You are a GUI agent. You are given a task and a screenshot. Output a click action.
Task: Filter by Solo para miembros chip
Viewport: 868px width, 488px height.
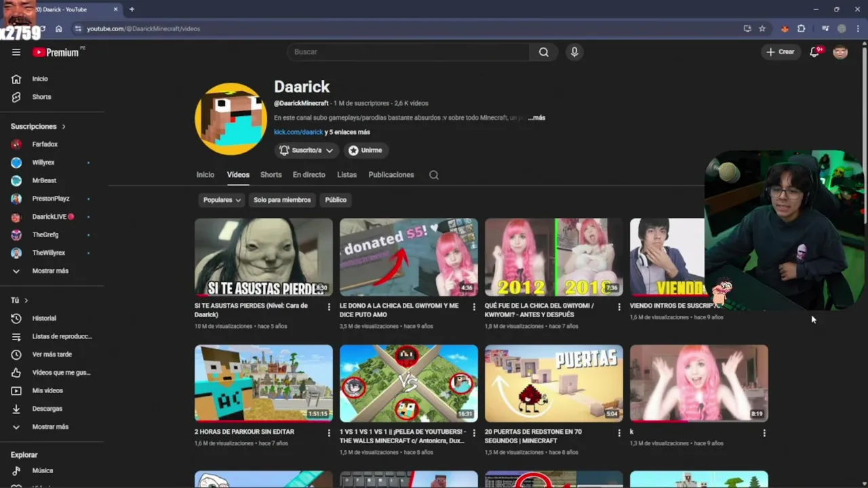click(282, 200)
